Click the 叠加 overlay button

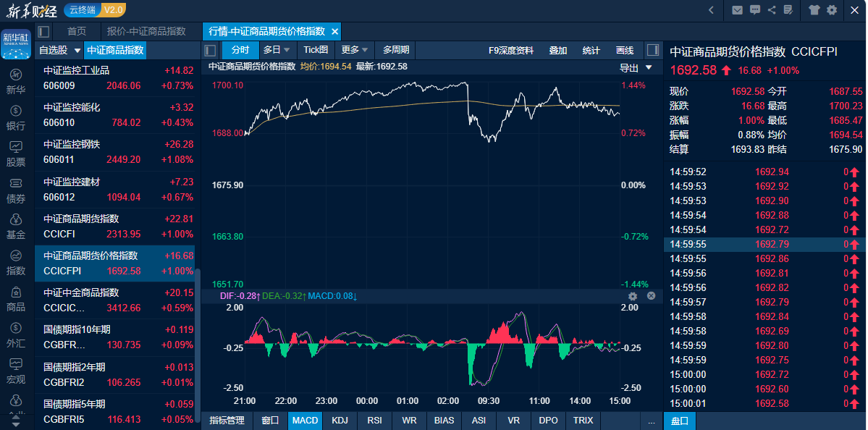tap(558, 51)
